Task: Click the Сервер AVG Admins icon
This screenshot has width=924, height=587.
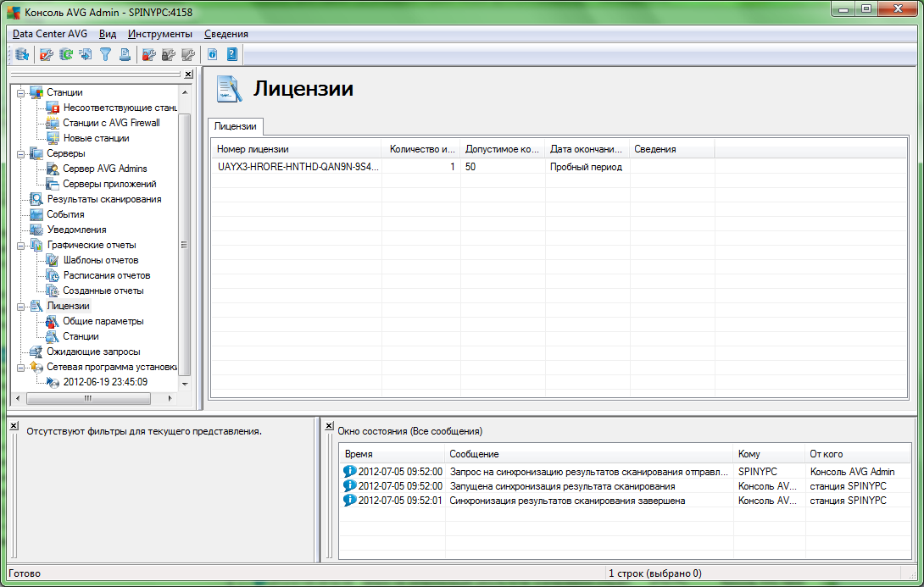Action: (x=53, y=169)
